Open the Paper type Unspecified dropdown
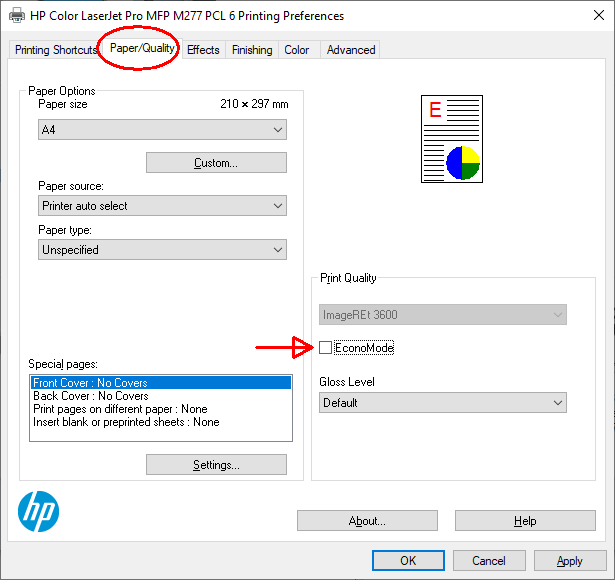This screenshot has height=580, width=615. pyautogui.click(x=162, y=250)
